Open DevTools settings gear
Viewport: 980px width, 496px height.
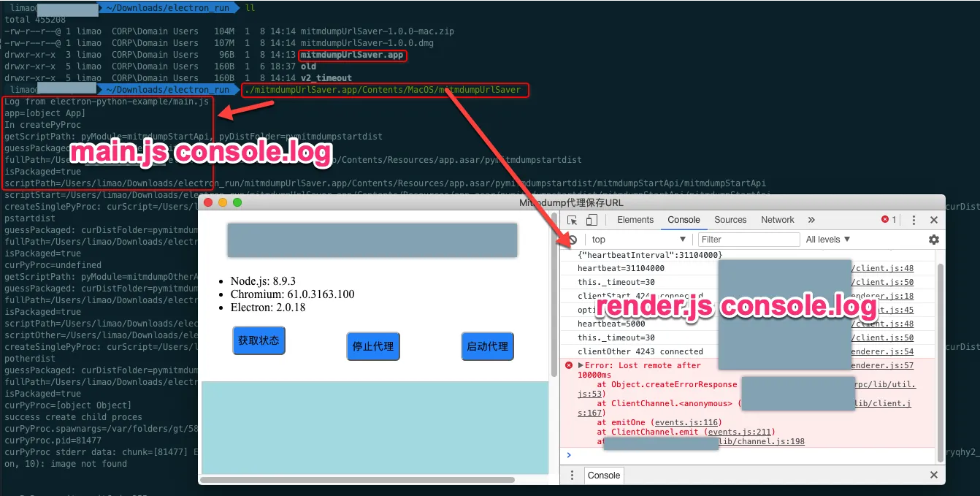pos(934,239)
